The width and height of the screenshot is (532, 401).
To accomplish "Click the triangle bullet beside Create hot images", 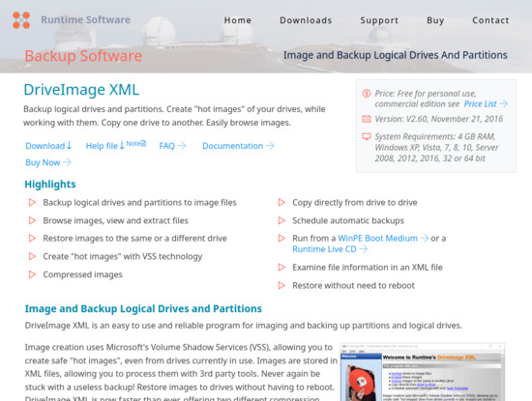I will pos(32,256).
